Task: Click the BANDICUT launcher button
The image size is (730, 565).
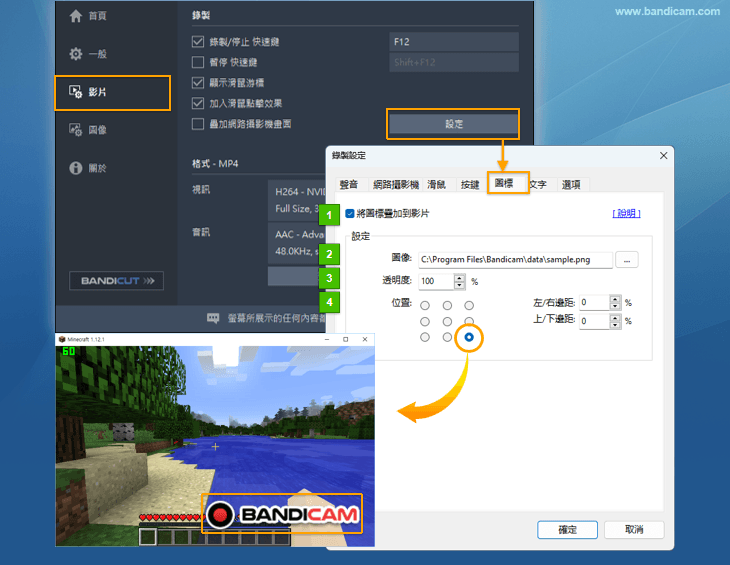Action: point(116,281)
